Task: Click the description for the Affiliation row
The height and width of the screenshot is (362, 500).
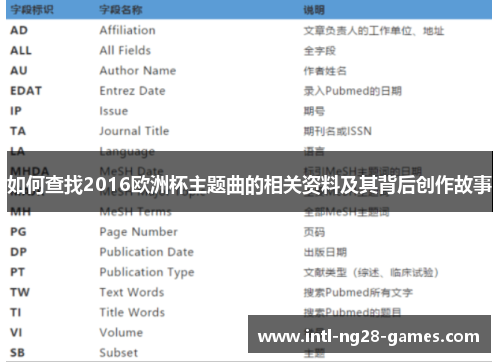Action: (x=374, y=31)
